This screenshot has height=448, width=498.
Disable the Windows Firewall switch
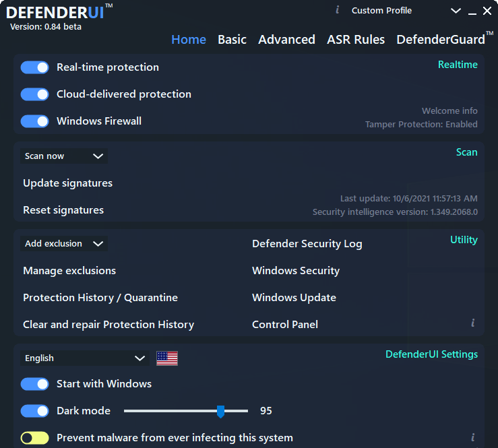pos(34,121)
